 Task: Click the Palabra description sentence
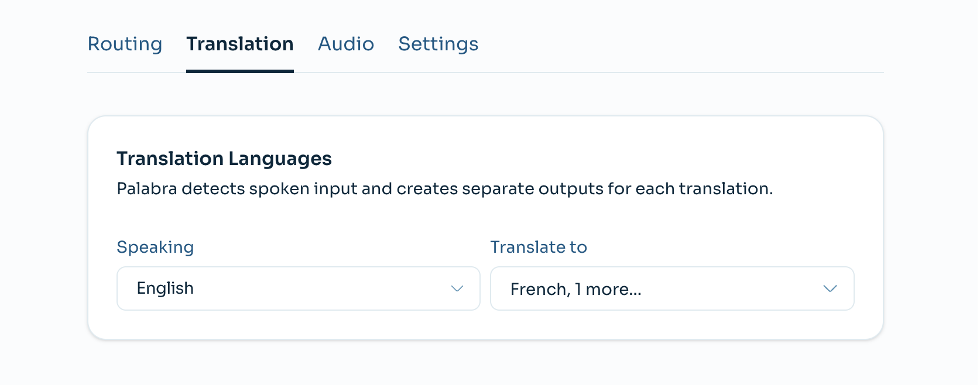tap(444, 189)
